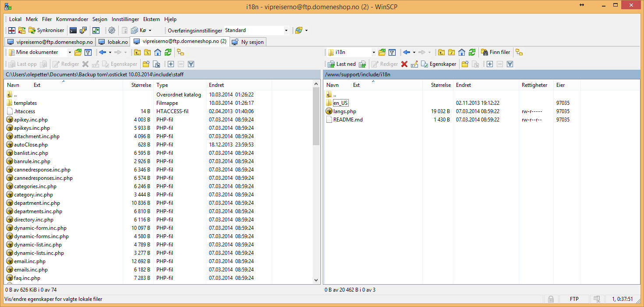The image size is (644, 307).
Task: Click the Last ned download button
Action: click(342, 64)
